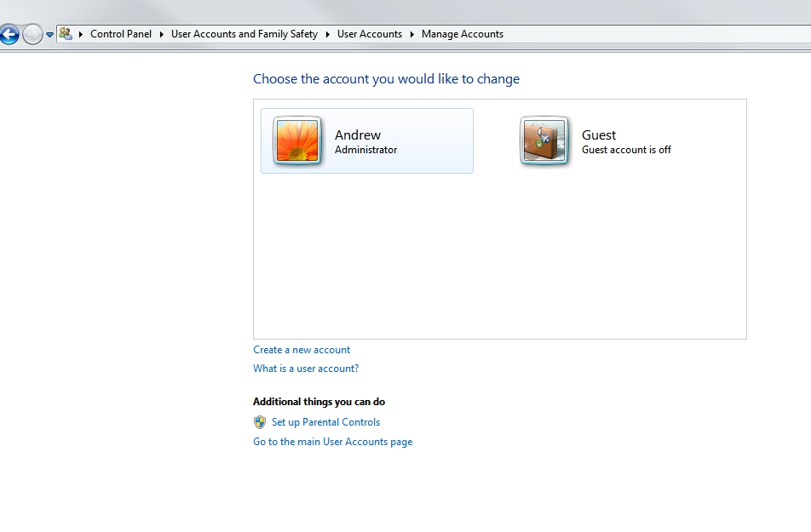Viewport: 811px width, 532px height.
Task: Click the User Accounts icon in address bar
Action: (x=65, y=34)
